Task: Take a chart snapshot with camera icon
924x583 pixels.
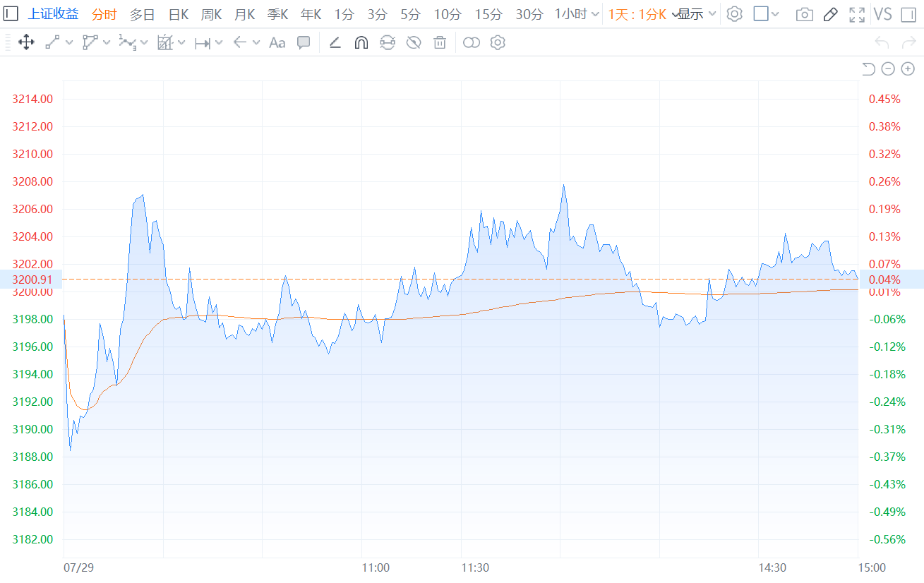Action: pyautogui.click(x=804, y=14)
